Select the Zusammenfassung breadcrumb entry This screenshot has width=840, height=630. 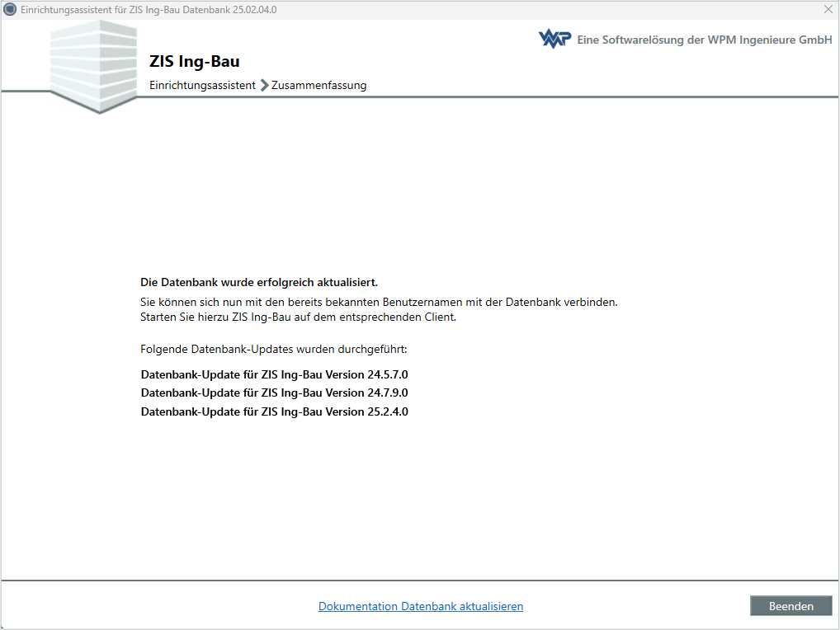(319, 85)
